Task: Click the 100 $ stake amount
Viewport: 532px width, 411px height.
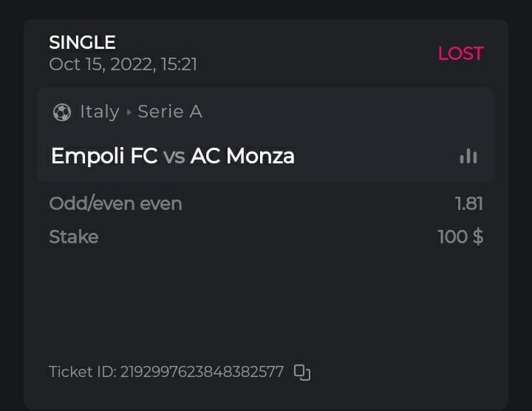Action: (x=460, y=237)
